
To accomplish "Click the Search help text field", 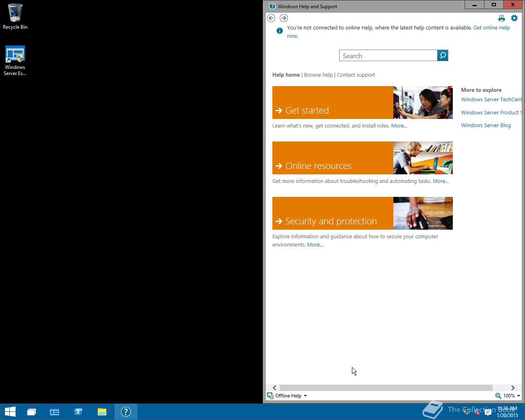I will (388, 56).
